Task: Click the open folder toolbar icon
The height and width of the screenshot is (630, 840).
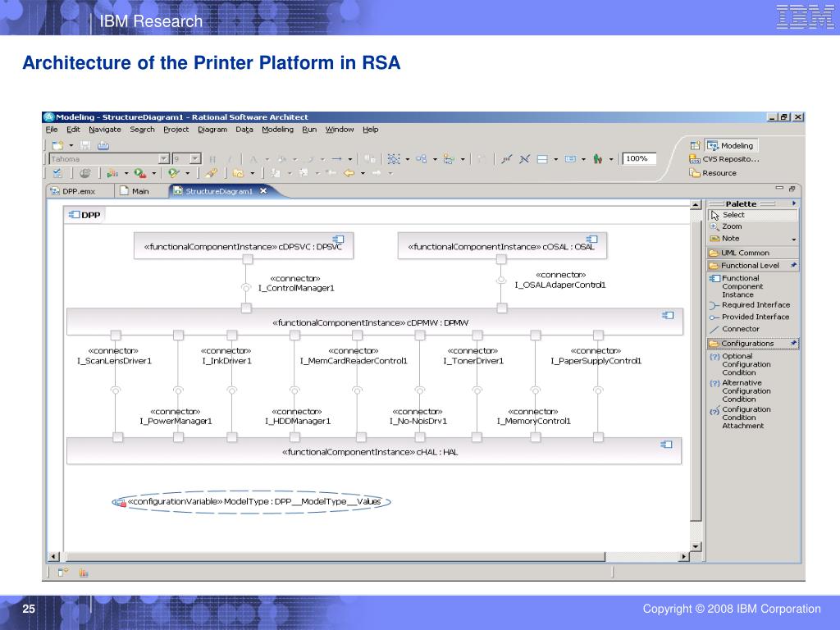Action: (x=239, y=173)
